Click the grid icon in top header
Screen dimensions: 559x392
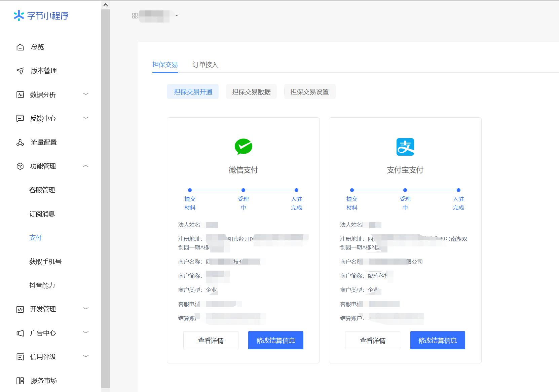[x=135, y=15]
